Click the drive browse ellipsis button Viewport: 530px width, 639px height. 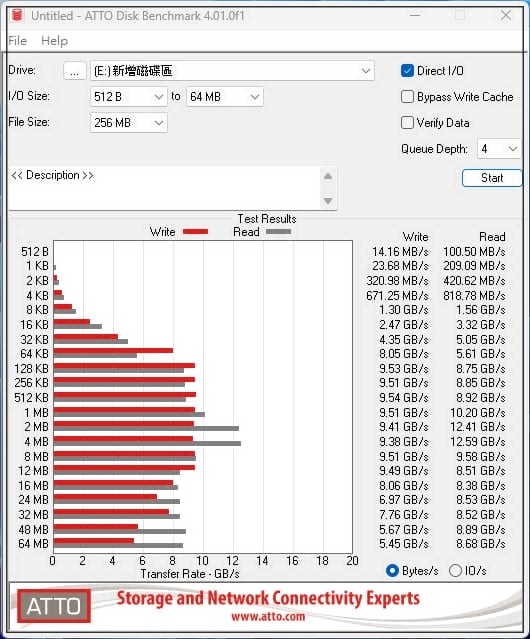[75, 71]
